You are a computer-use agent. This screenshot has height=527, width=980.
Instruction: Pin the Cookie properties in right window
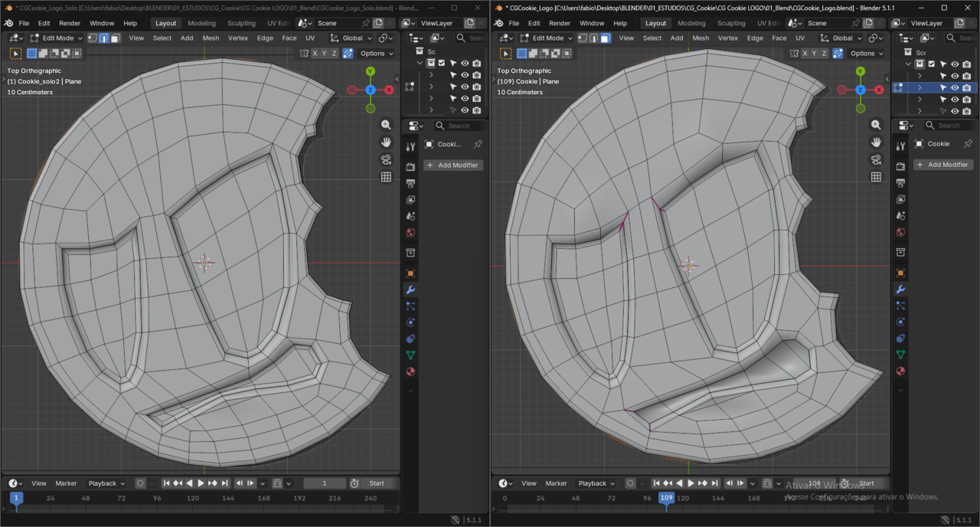(x=968, y=144)
